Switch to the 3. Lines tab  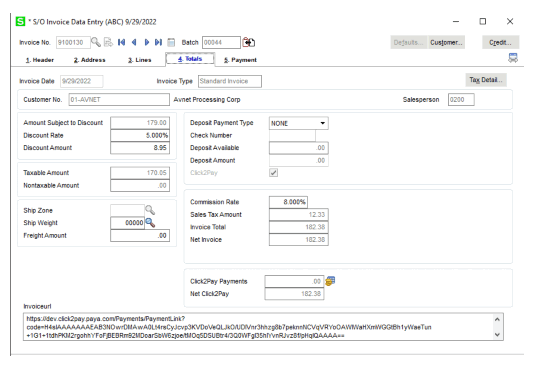point(140,60)
